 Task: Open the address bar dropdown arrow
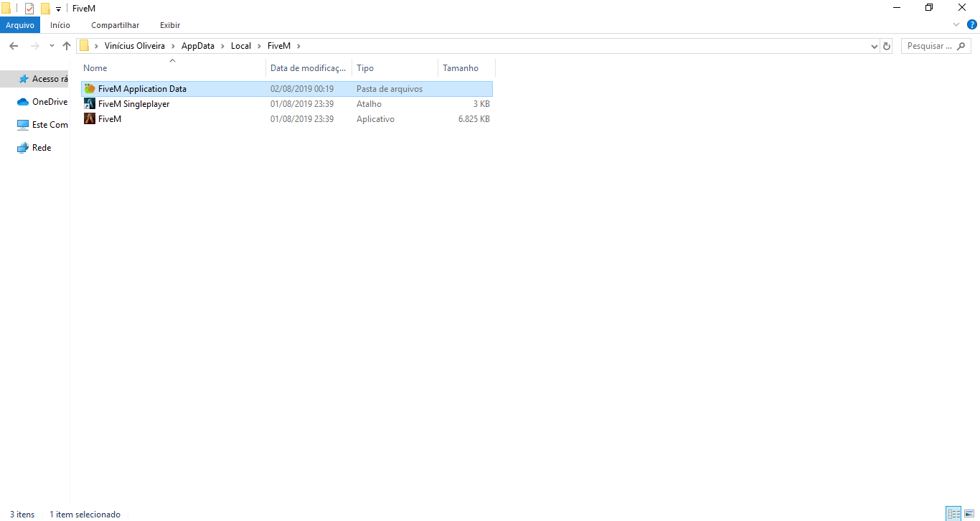[874, 45]
